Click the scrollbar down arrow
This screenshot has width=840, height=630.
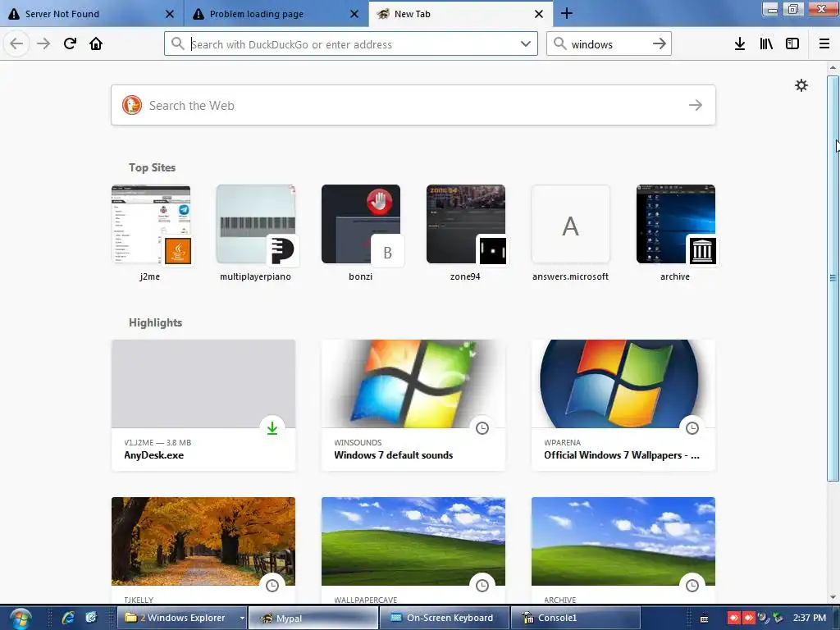(x=833, y=597)
